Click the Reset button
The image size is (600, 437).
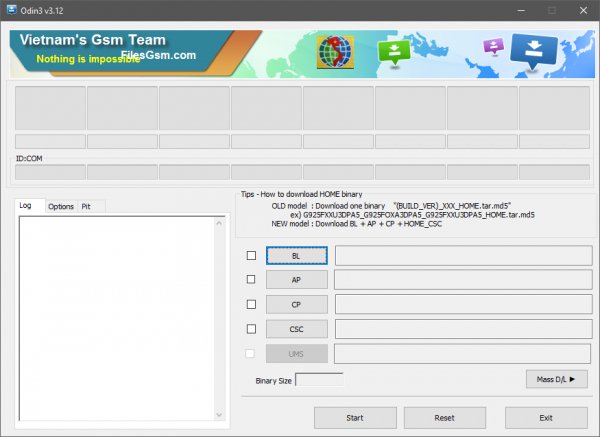tap(445, 418)
